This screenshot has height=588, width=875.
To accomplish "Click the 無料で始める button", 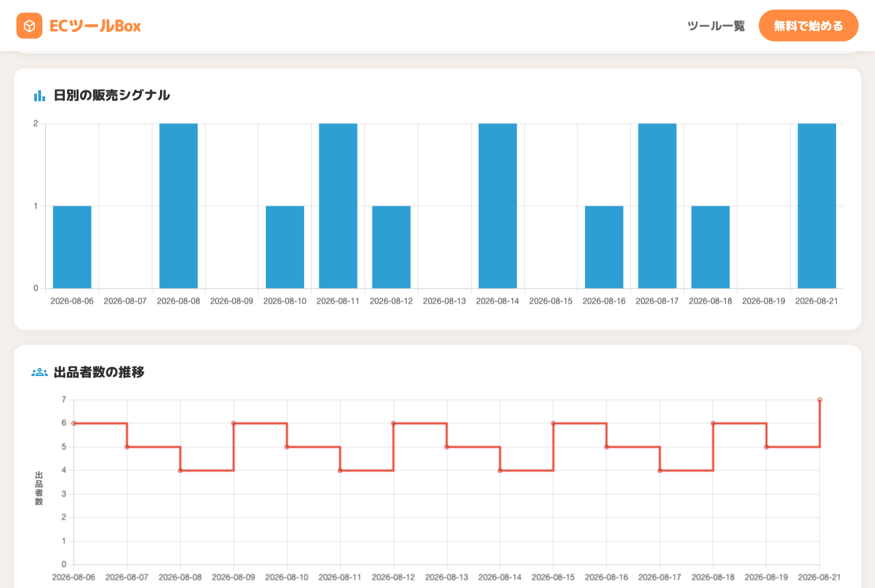I will [x=809, y=26].
